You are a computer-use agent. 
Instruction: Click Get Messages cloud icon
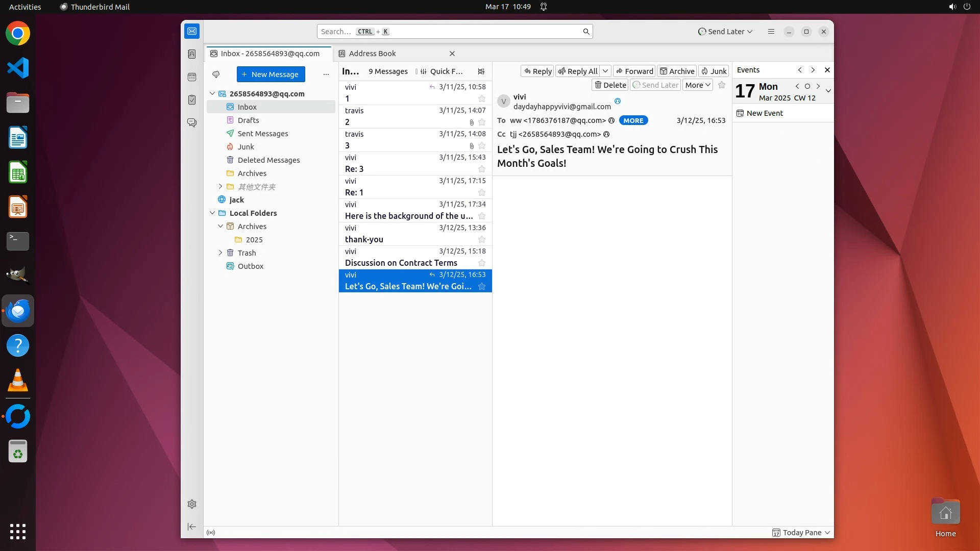216,74
